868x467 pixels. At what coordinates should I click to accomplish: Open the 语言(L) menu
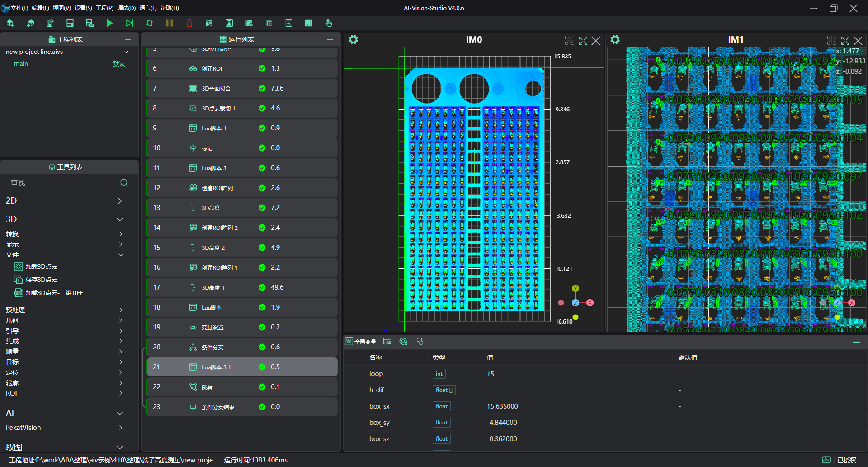click(x=148, y=8)
